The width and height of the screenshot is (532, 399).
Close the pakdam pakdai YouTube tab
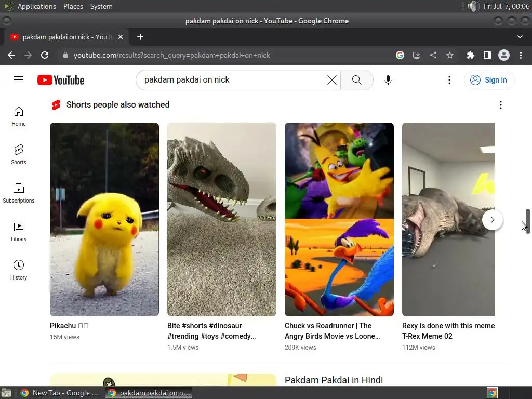tap(121, 37)
